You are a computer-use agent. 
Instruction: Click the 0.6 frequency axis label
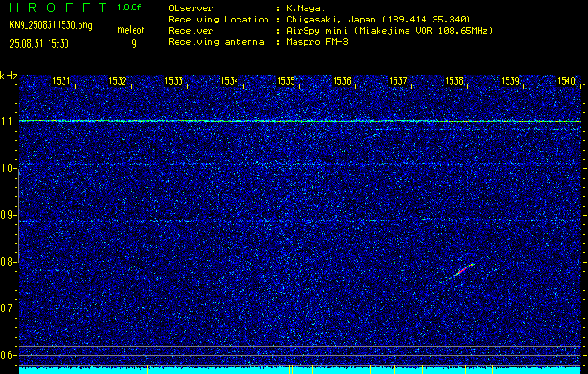coord(7,355)
